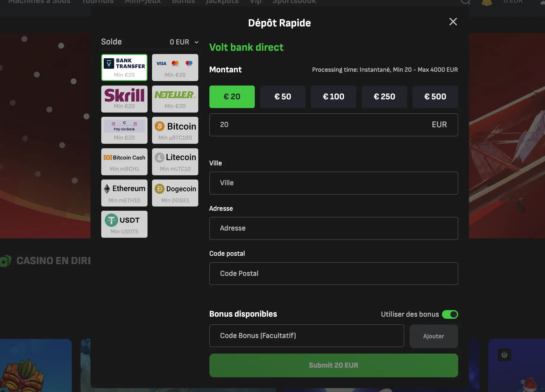Select Dogecoin deposit method
This screenshot has height=392, width=545.
click(x=175, y=193)
